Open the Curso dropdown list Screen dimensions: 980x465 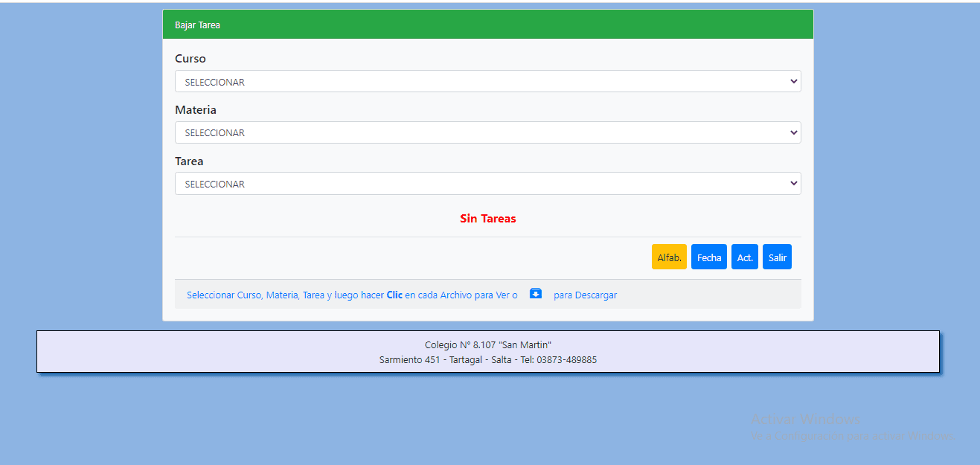(487, 82)
